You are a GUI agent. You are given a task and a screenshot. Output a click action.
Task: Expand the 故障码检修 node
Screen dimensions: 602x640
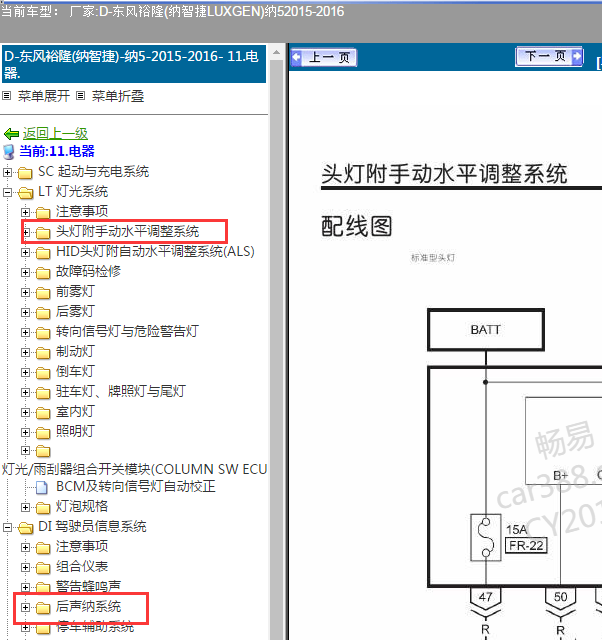click(x=26, y=272)
